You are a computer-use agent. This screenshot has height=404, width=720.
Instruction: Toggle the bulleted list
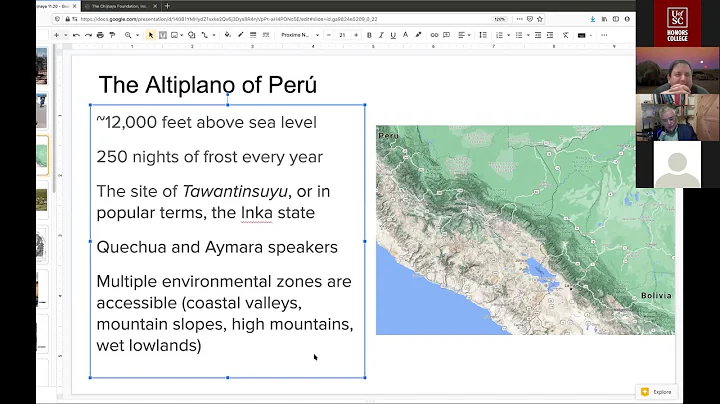click(x=519, y=35)
